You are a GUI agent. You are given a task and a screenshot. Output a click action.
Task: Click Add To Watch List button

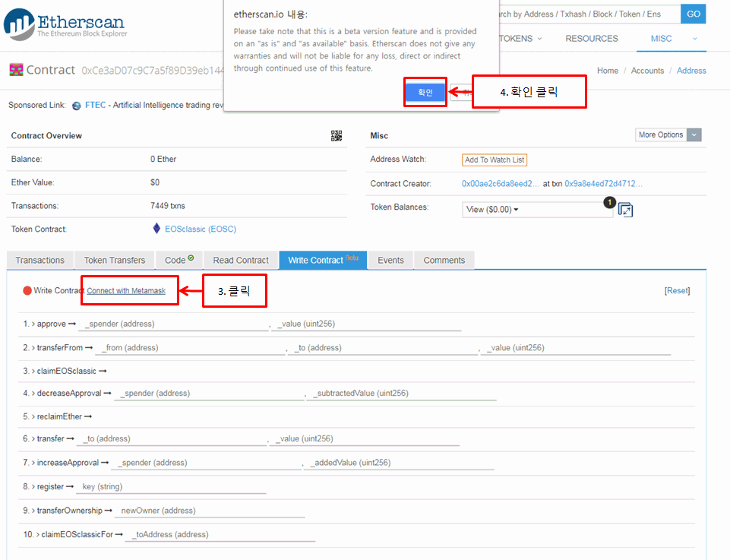[495, 160]
